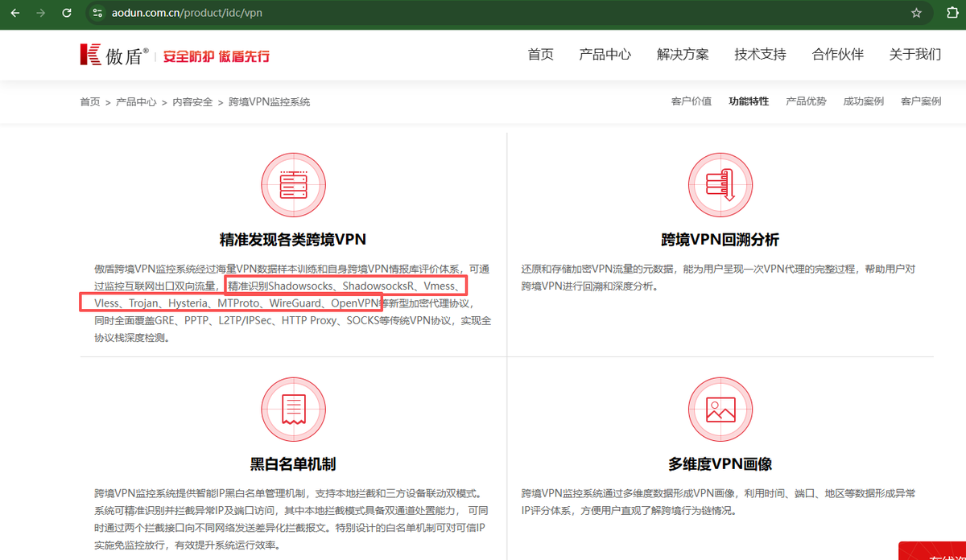The width and height of the screenshot is (966, 560).
Task: Jump to 客户案例 section tab
Action: [921, 101]
